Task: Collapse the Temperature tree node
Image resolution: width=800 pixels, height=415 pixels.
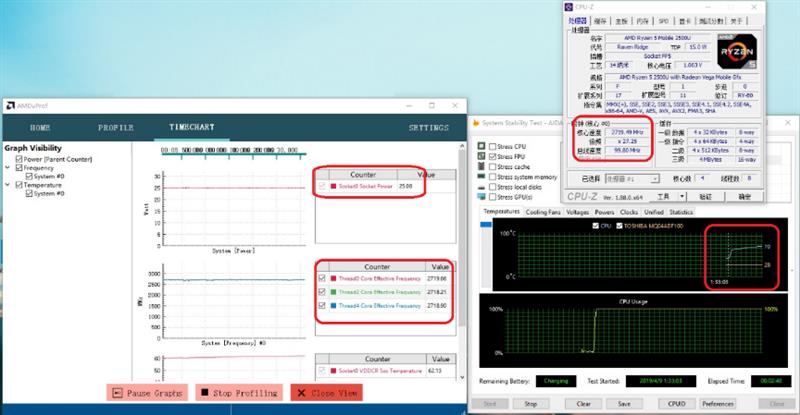Action: [8, 185]
